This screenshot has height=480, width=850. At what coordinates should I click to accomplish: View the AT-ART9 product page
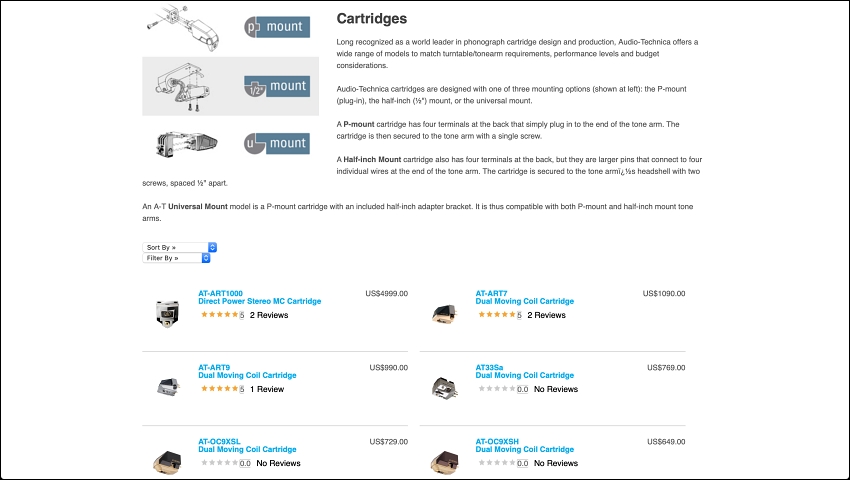click(x=247, y=372)
